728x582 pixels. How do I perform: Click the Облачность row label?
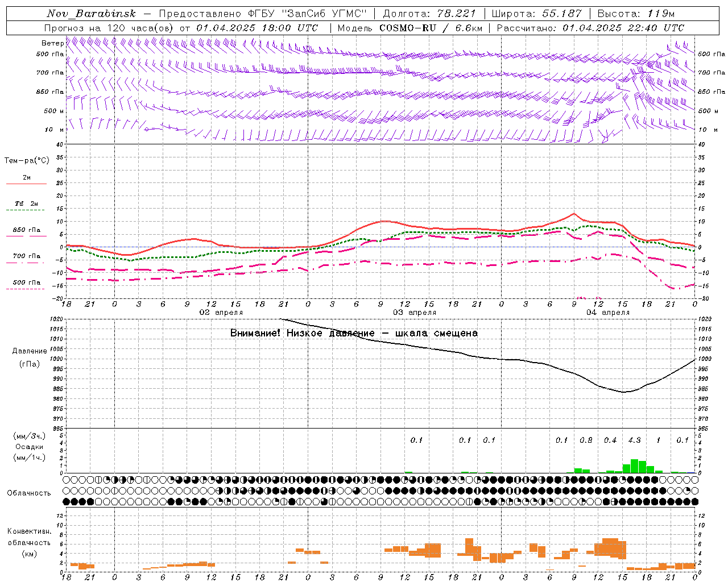click(x=29, y=493)
